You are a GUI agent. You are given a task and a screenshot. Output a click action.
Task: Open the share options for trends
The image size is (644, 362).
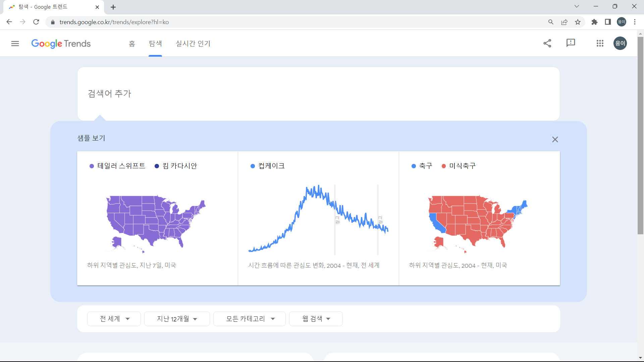[x=547, y=43]
